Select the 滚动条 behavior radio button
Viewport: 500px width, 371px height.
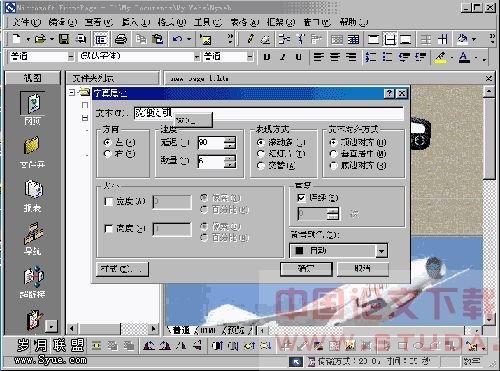click(x=261, y=142)
